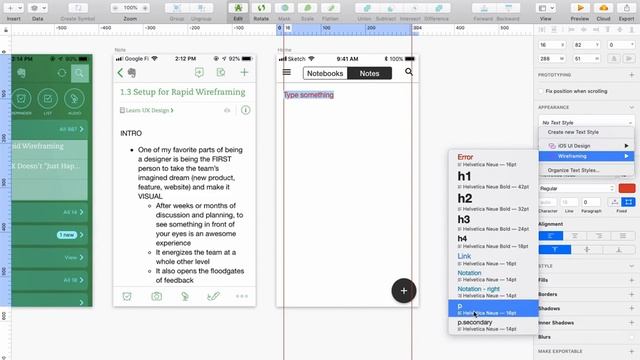This screenshot has width=640, height=360.
Task: Click the X position field
Action: [x=552, y=45]
